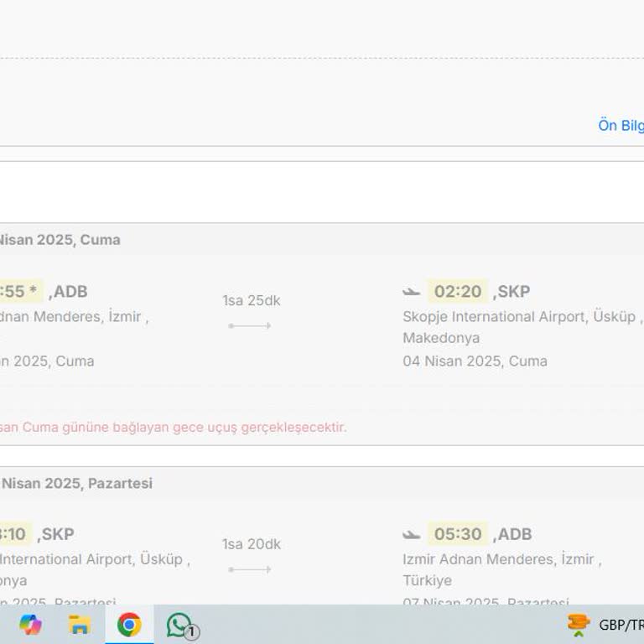Click the 04 Nisan 2025, Cuma arrival date
Image resolution: width=644 pixels, height=644 pixels.
[x=475, y=361]
